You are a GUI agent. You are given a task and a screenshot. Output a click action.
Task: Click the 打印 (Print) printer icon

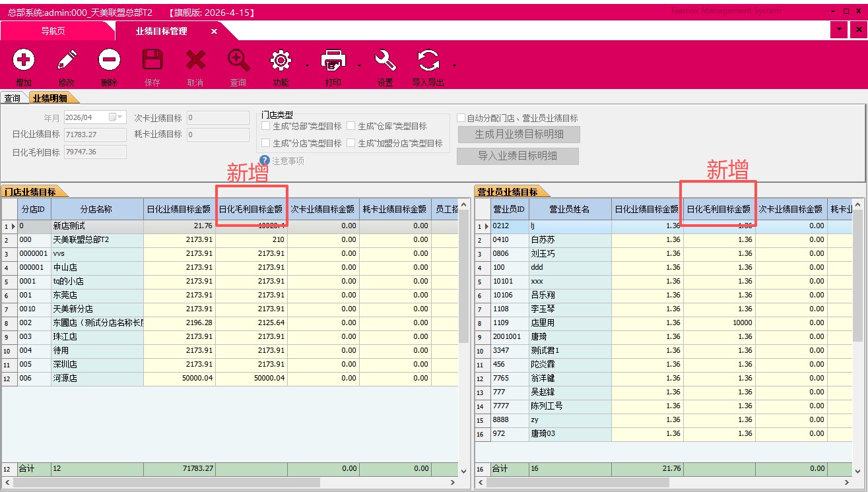tap(333, 61)
